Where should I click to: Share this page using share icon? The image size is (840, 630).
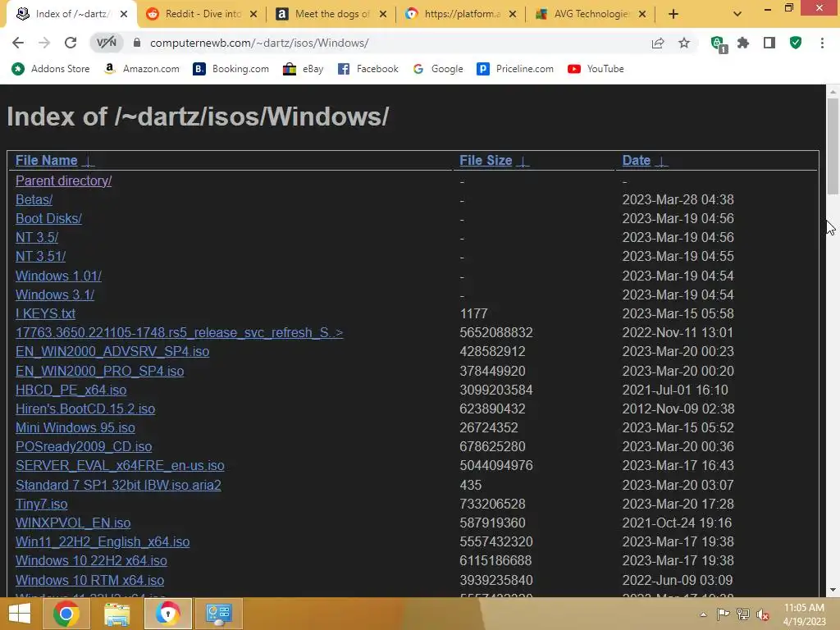coord(658,43)
